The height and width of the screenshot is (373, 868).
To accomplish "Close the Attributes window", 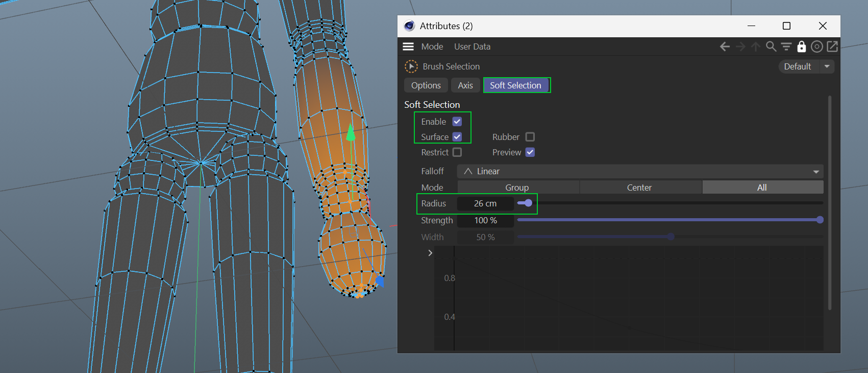I will (x=823, y=26).
